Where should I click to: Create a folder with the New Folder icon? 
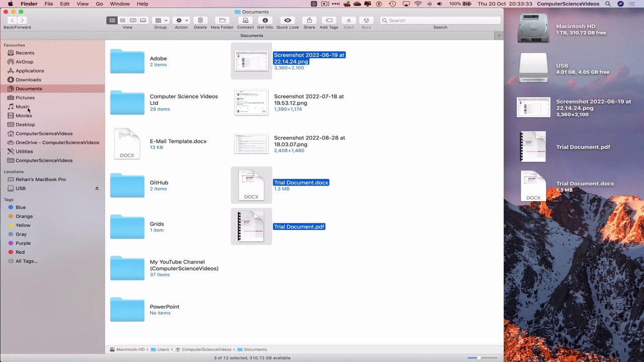(222, 21)
